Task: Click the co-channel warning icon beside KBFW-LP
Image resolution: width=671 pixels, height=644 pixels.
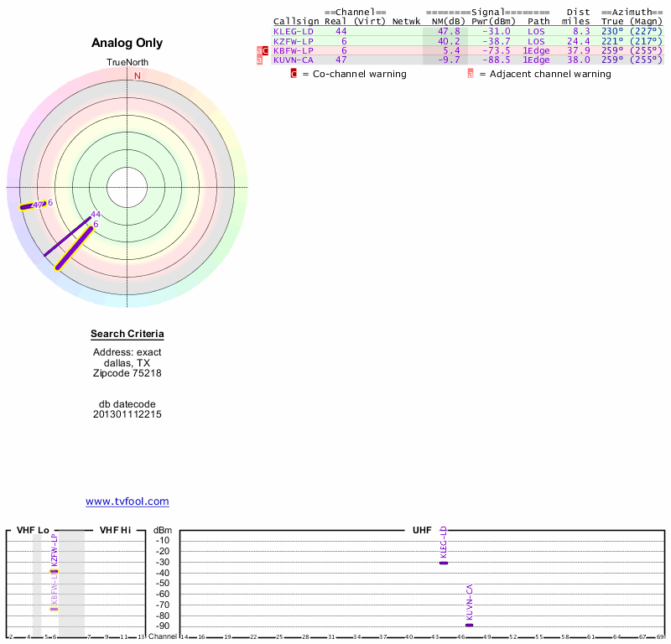Action: pos(266,50)
